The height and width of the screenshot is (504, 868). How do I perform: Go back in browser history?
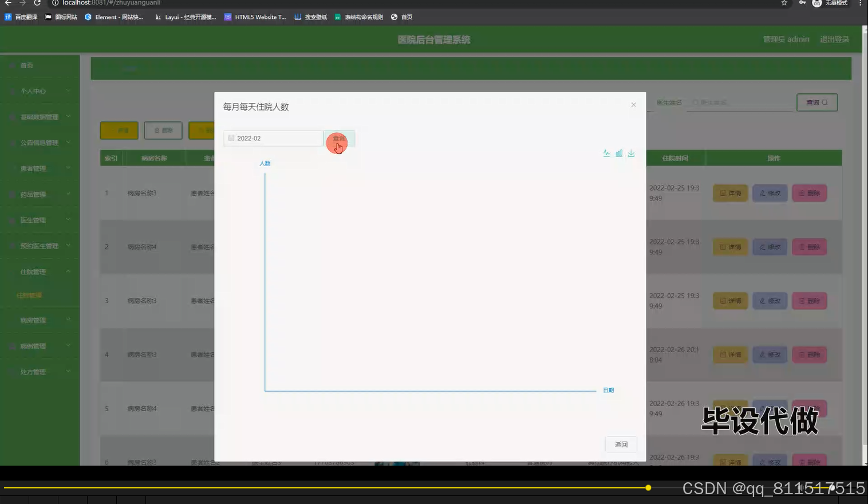pos(8,3)
